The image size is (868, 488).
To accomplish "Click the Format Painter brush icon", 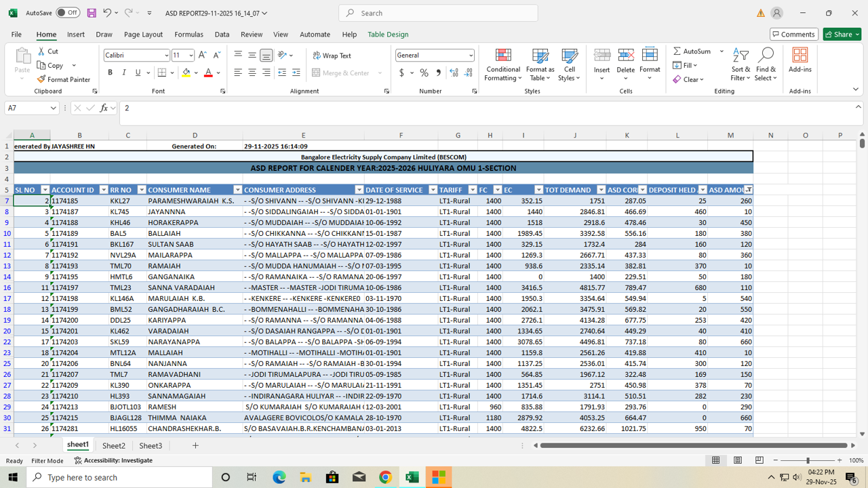I will coord(41,79).
